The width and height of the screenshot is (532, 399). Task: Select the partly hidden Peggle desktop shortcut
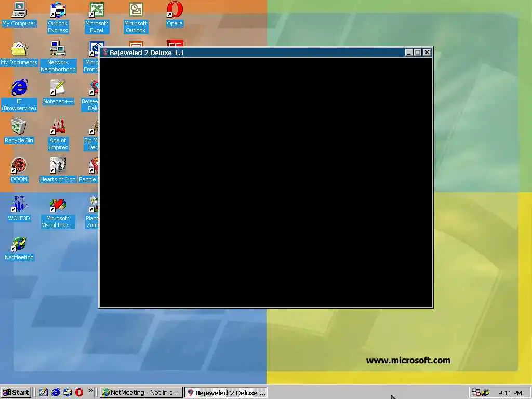click(x=89, y=170)
